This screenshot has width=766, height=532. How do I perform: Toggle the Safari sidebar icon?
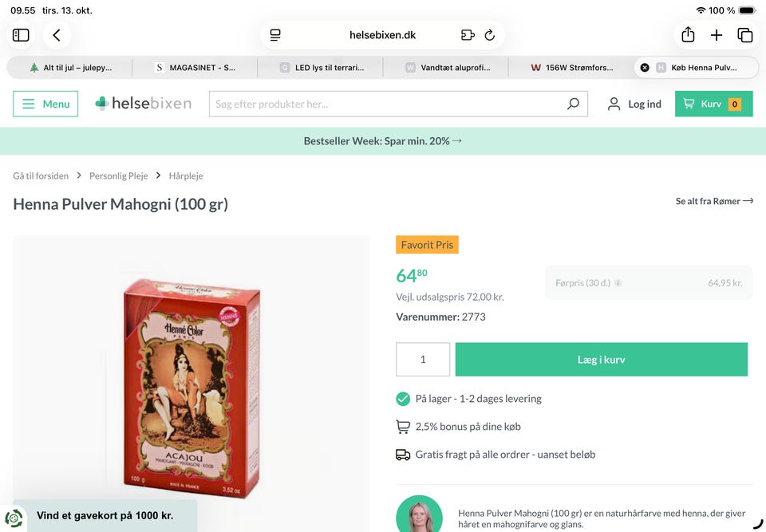coord(21,35)
